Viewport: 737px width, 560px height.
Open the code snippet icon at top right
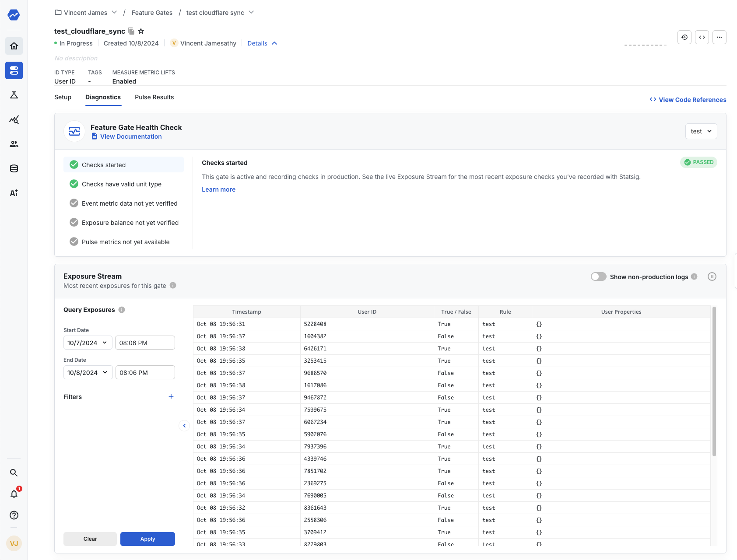coord(702,37)
